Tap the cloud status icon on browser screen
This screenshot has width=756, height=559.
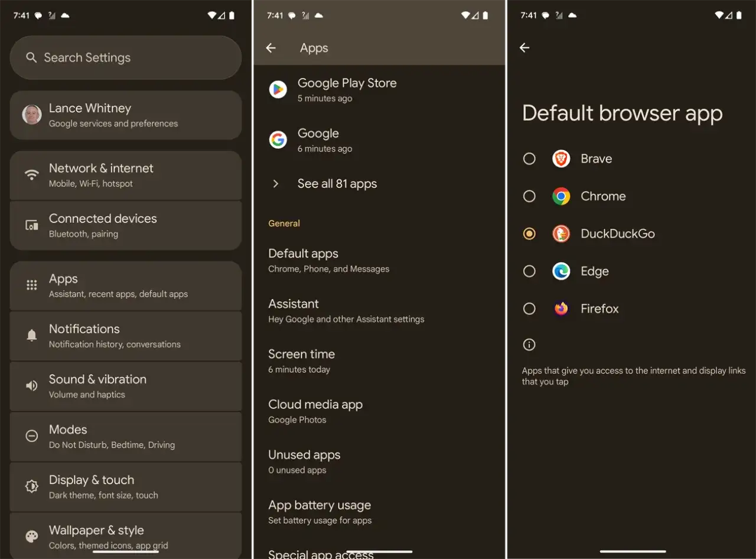coord(572,15)
